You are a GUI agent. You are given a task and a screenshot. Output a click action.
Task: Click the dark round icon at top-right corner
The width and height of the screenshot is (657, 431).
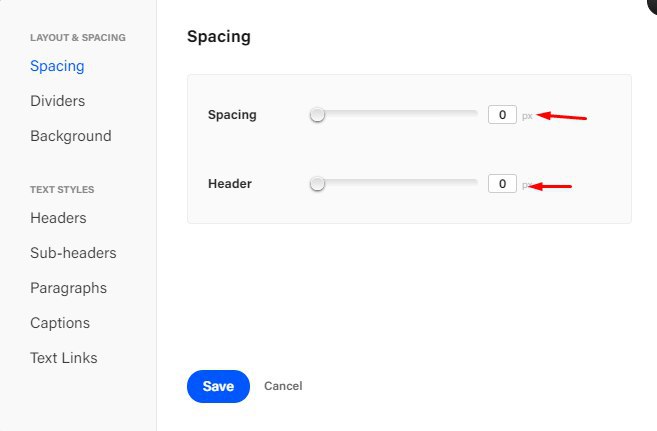(x=653, y=4)
